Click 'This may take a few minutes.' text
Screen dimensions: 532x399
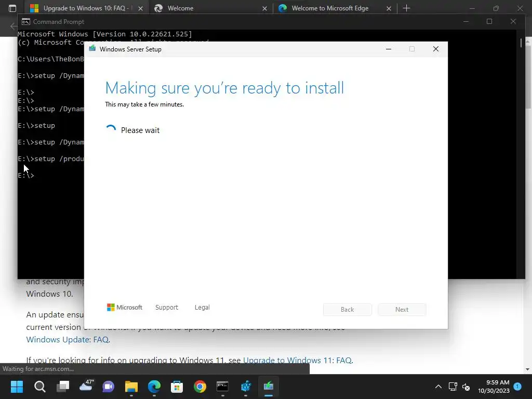[x=144, y=104]
